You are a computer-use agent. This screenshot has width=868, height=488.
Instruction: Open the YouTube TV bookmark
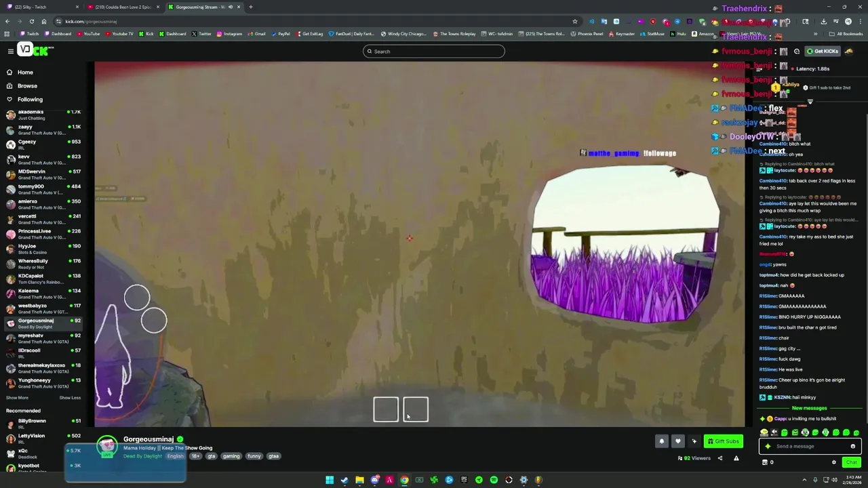tap(119, 33)
